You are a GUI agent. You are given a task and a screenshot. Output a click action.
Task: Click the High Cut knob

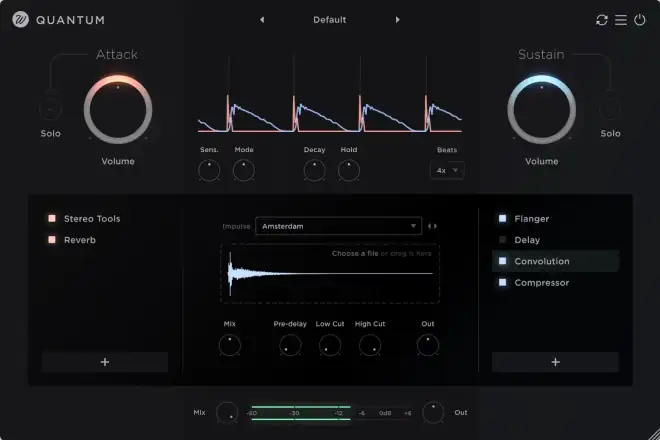coord(370,345)
